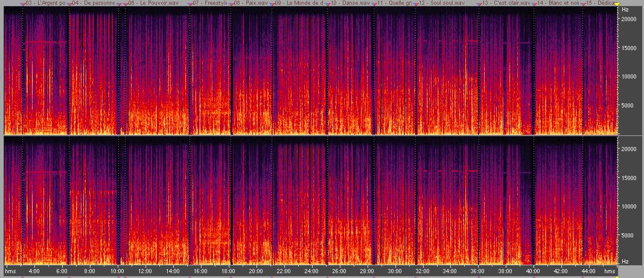Click the 30:00 mark on the time ruler
The width and height of the screenshot is (644, 278).
pyautogui.click(x=395, y=271)
